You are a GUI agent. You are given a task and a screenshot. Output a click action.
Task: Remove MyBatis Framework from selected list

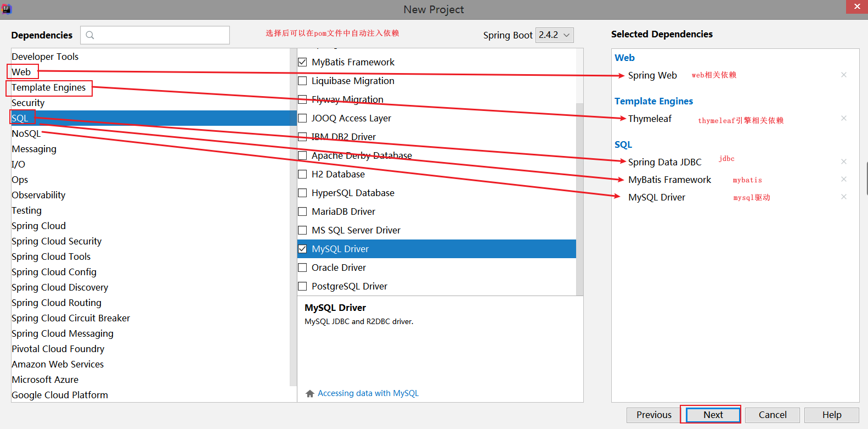click(x=844, y=179)
